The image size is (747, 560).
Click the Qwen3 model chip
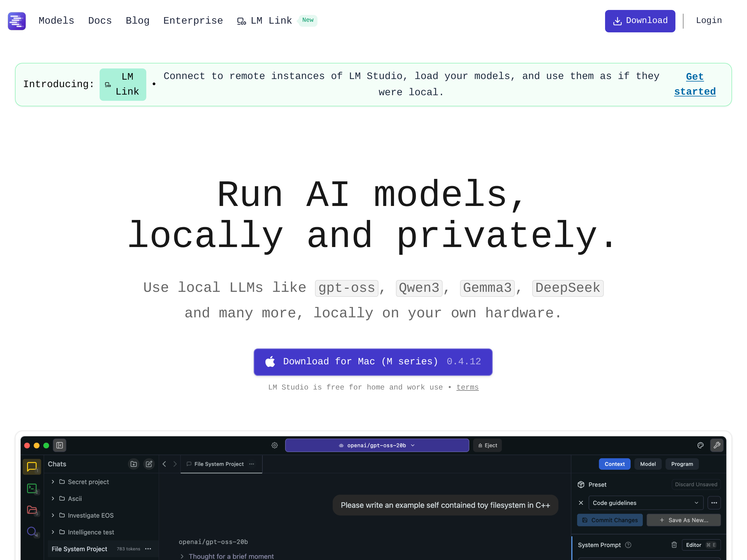(419, 288)
